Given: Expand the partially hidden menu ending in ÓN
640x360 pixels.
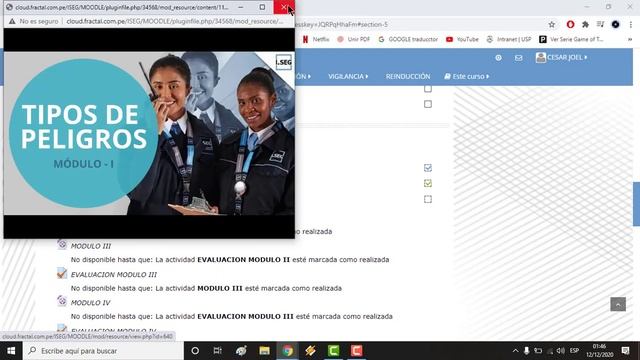Looking at the screenshot, I should click(303, 76).
